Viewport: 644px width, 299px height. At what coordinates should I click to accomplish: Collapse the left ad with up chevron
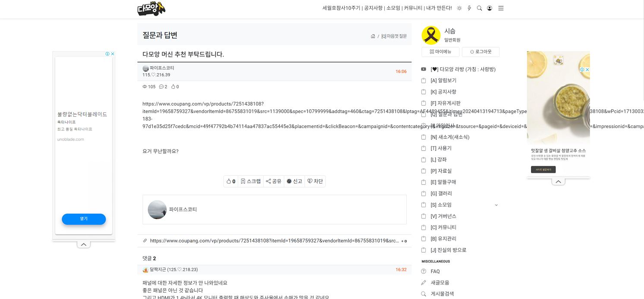click(84, 244)
